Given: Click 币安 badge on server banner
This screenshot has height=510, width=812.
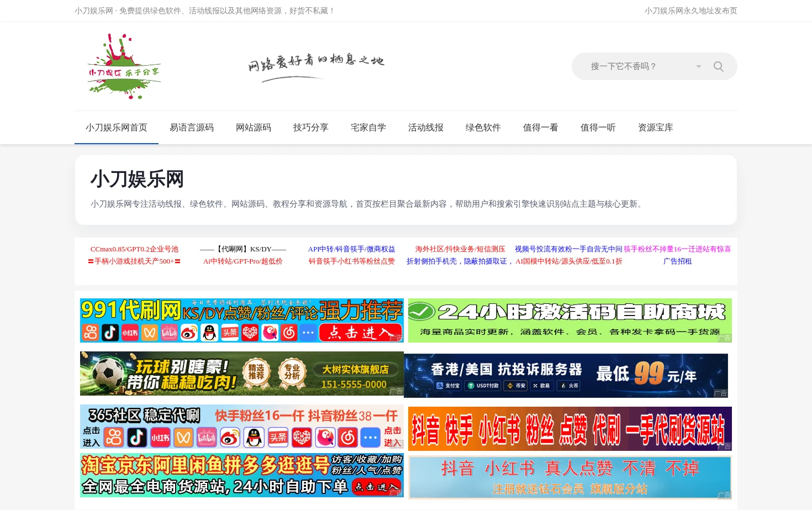Looking at the screenshot, I should 516,386.
